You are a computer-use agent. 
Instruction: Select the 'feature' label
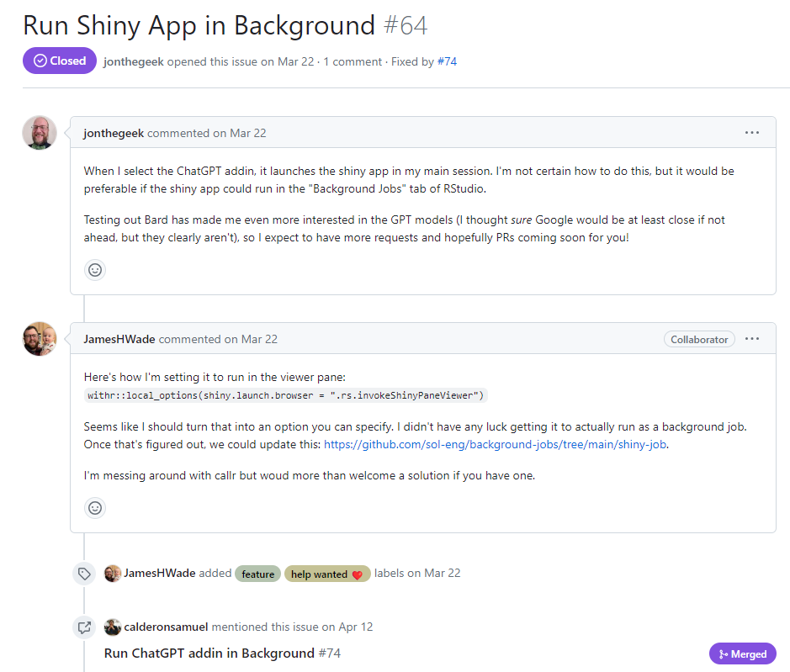coord(257,574)
